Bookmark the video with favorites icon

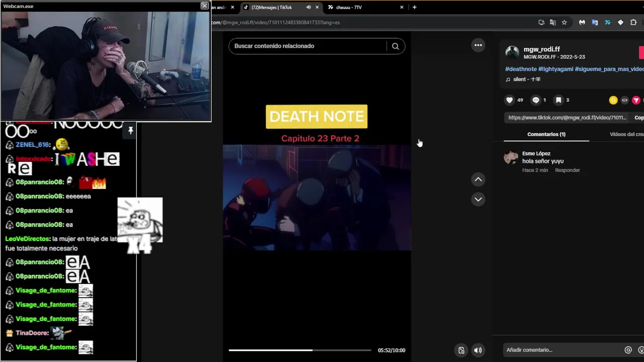(558, 100)
